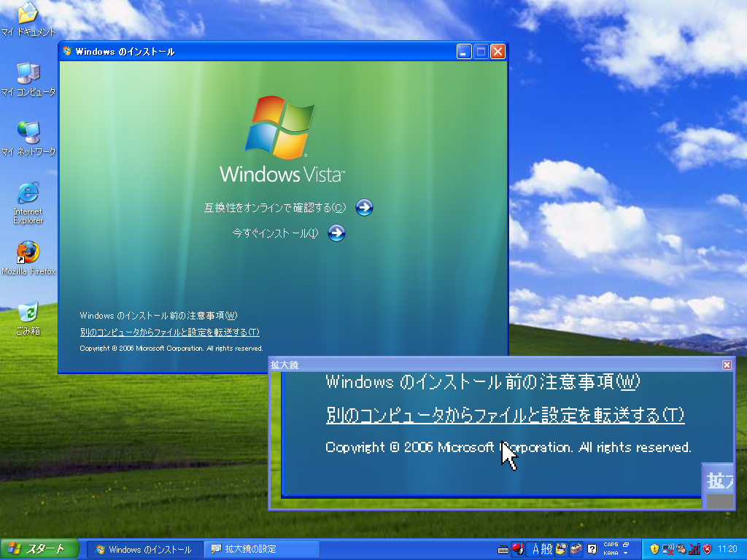Click the disconnected wireless network tray icon
747x560 pixels.
pos(668,549)
